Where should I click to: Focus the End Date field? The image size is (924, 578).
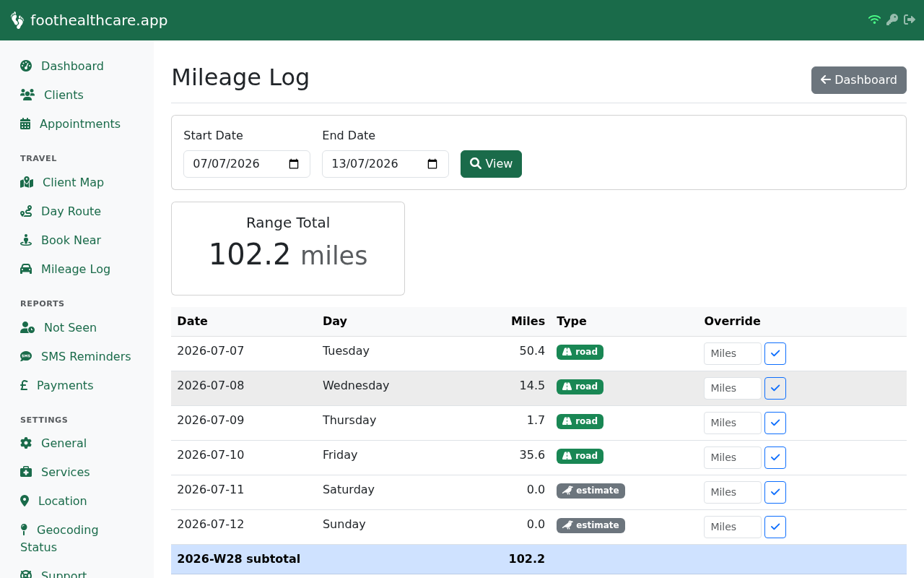[x=385, y=164]
